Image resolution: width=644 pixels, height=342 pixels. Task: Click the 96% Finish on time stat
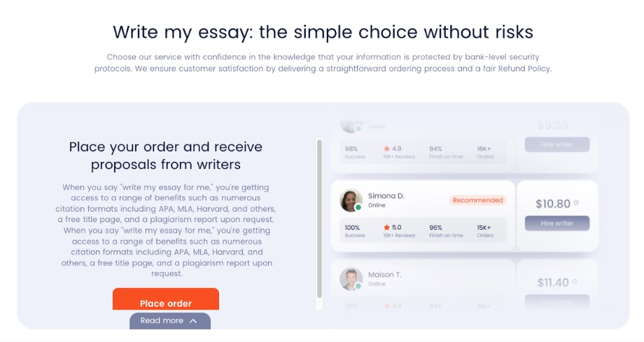446,231
